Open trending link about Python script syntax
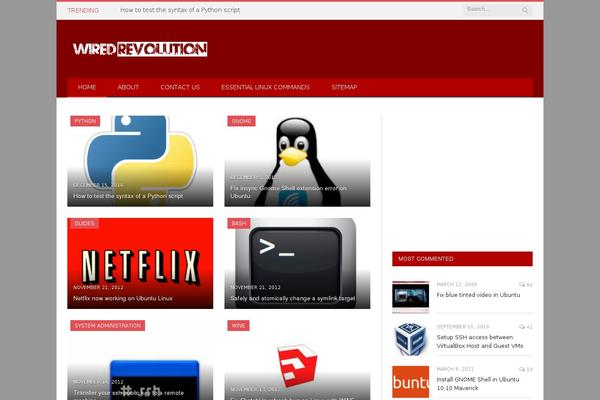 coord(180,10)
